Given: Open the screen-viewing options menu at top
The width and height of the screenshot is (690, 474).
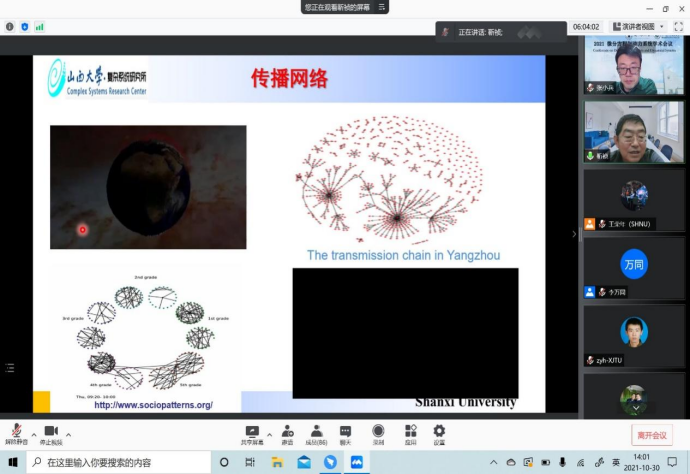Looking at the screenshot, I should tap(381, 7).
